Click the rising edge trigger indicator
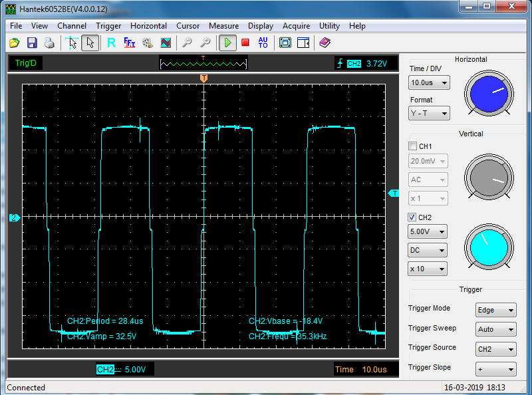Screen dimensions: 532x395 pos(340,63)
